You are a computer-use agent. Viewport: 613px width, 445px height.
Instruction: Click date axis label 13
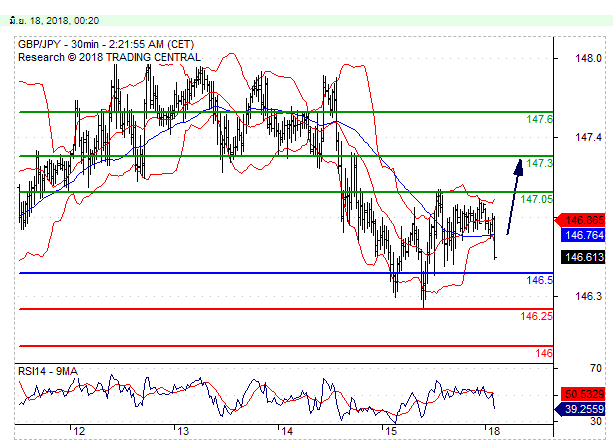183,431
